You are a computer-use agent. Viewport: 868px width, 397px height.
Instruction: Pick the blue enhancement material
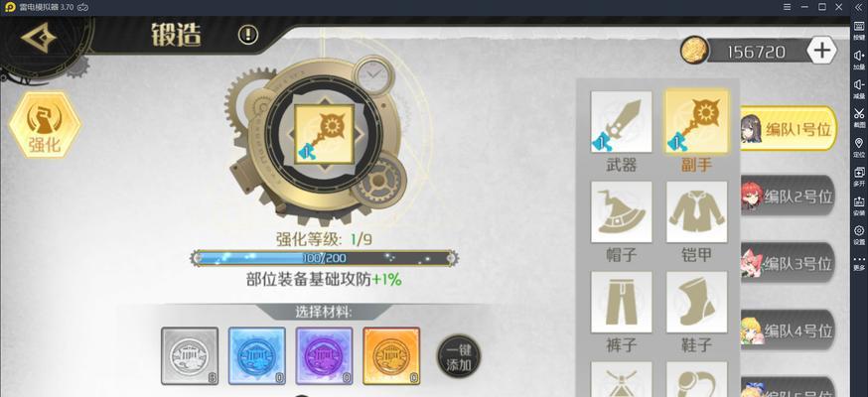[x=257, y=355]
